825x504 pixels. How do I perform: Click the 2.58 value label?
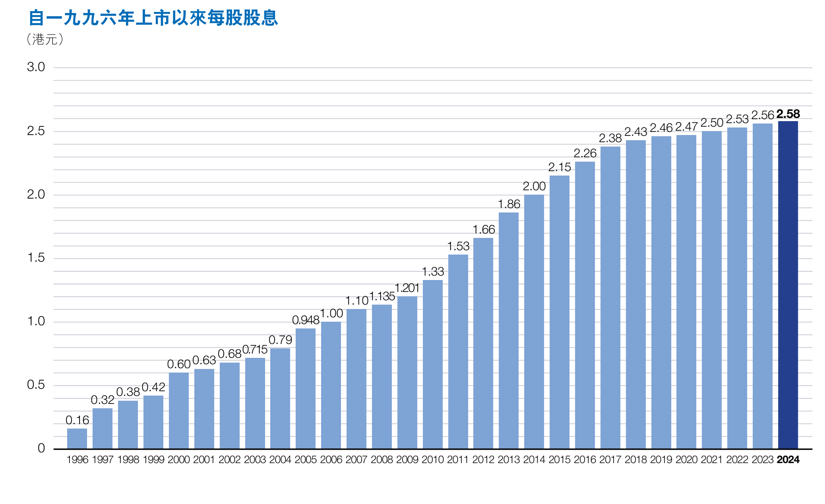tap(788, 114)
